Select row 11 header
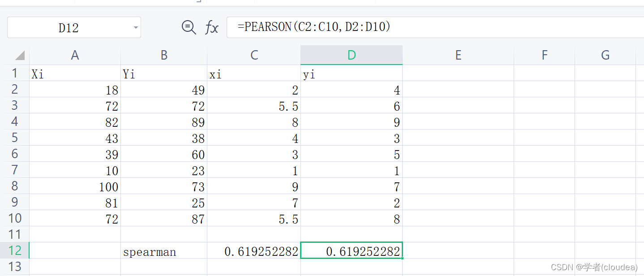 coord(15,234)
